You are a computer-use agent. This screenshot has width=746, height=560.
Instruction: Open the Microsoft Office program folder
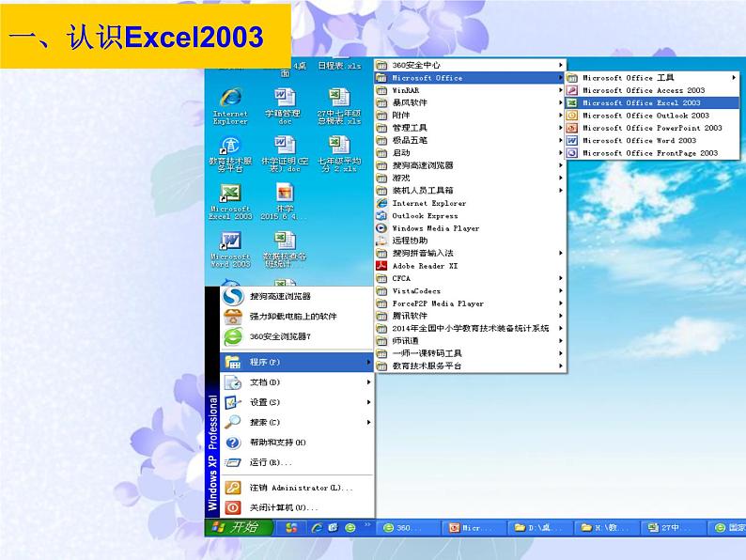[x=470, y=78]
